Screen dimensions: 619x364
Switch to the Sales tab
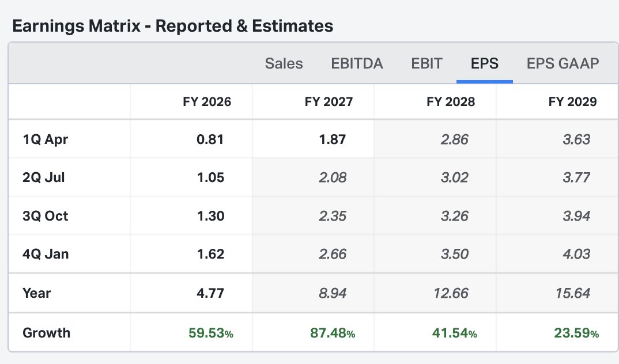(284, 63)
